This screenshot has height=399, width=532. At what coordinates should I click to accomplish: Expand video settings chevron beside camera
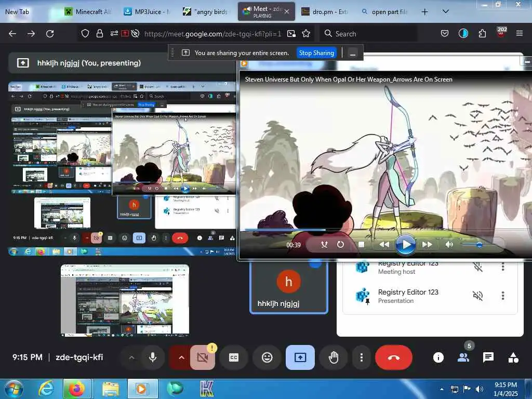click(181, 357)
